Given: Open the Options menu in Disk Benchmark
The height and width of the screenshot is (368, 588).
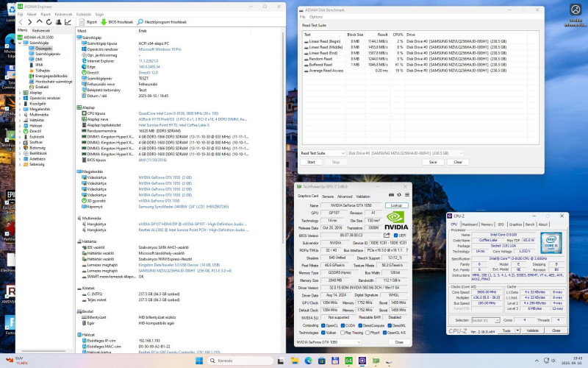Looking at the screenshot, I should coord(316,17).
